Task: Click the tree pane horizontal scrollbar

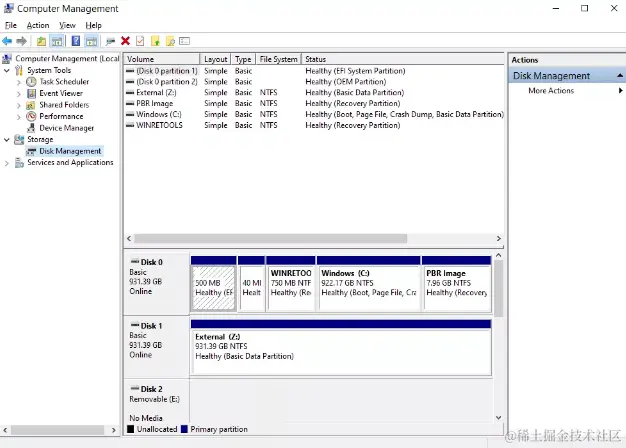Action: pyautogui.click(x=58, y=430)
